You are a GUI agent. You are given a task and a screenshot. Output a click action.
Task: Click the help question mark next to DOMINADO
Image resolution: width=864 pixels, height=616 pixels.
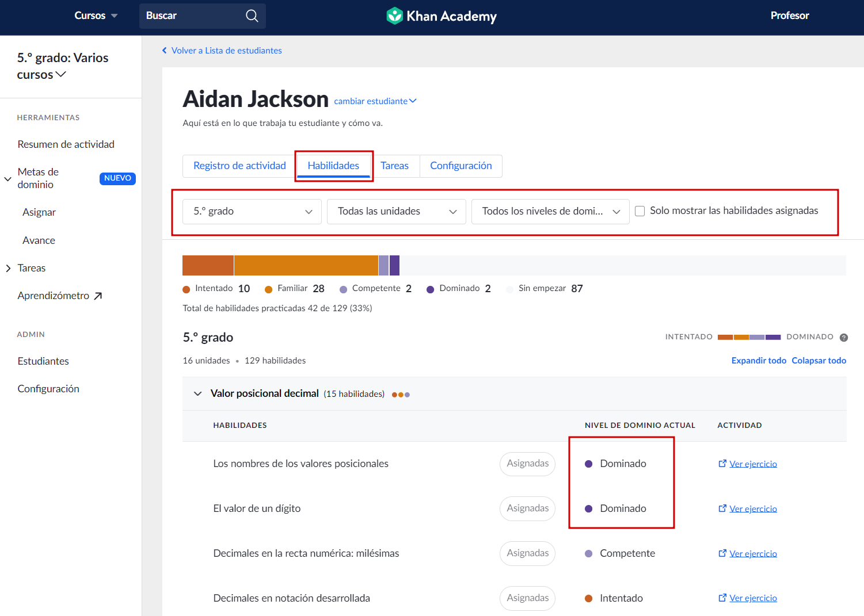coord(843,338)
